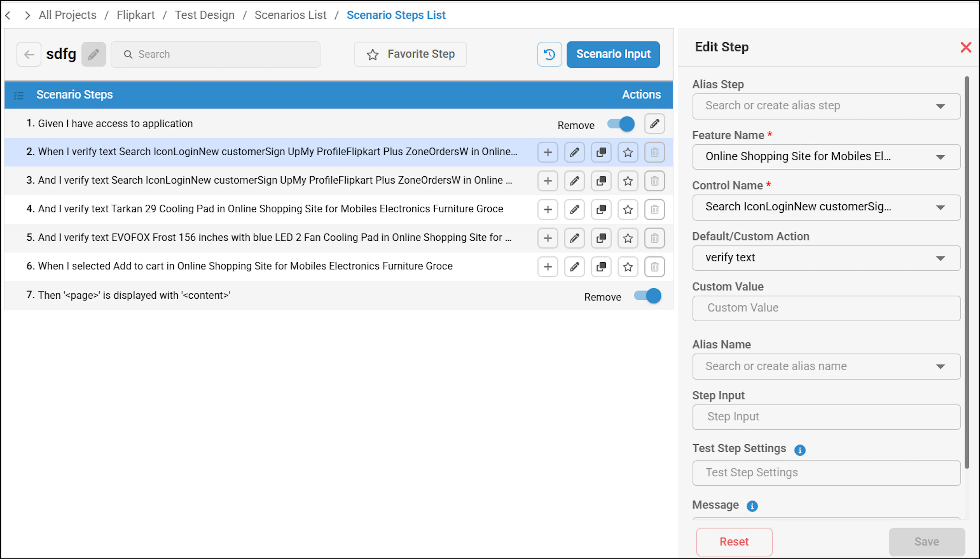This screenshot has width=980, height=559.
Task: Toggle Remove switch for step 1
Action: 621,124
